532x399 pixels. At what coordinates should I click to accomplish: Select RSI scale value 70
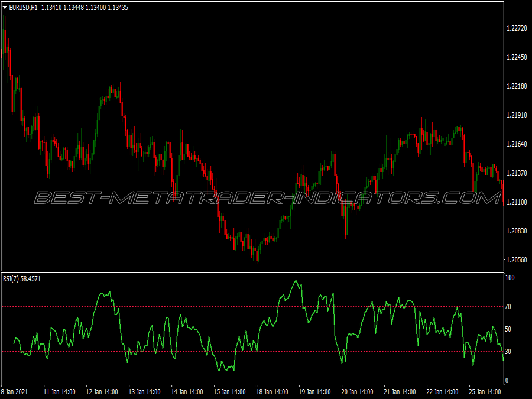(508, 307)
